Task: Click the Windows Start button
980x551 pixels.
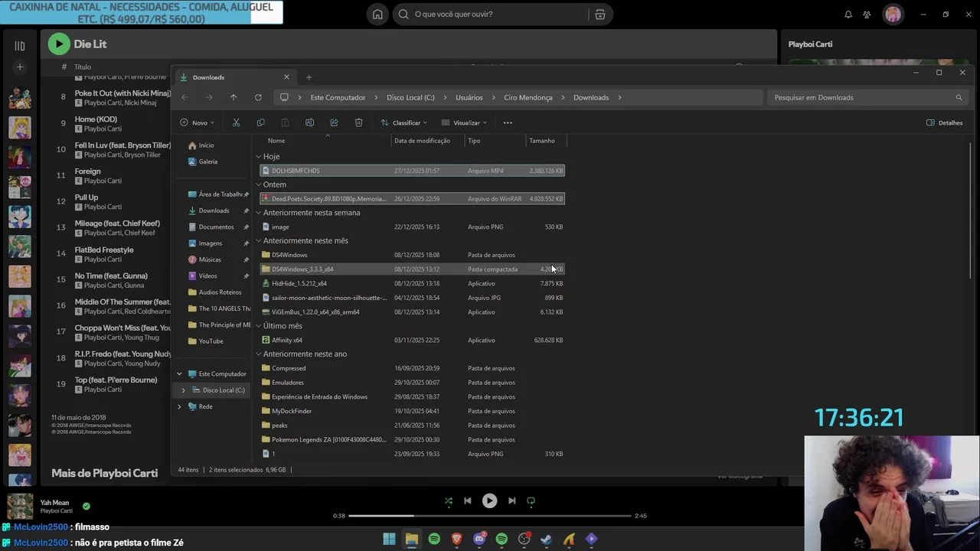Action: click(x=389, y=539)
